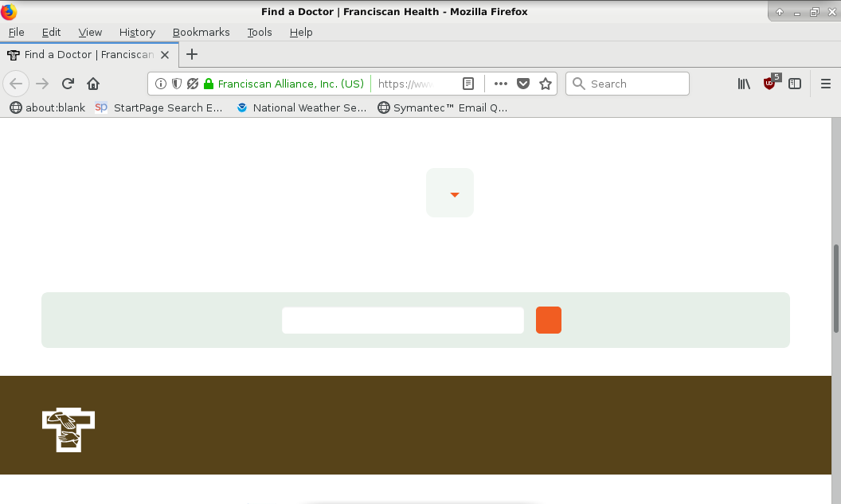Go to the Firefox home page
Viewport: 841px width, 504px height.
pyautogui.click(x=93, y=84)
